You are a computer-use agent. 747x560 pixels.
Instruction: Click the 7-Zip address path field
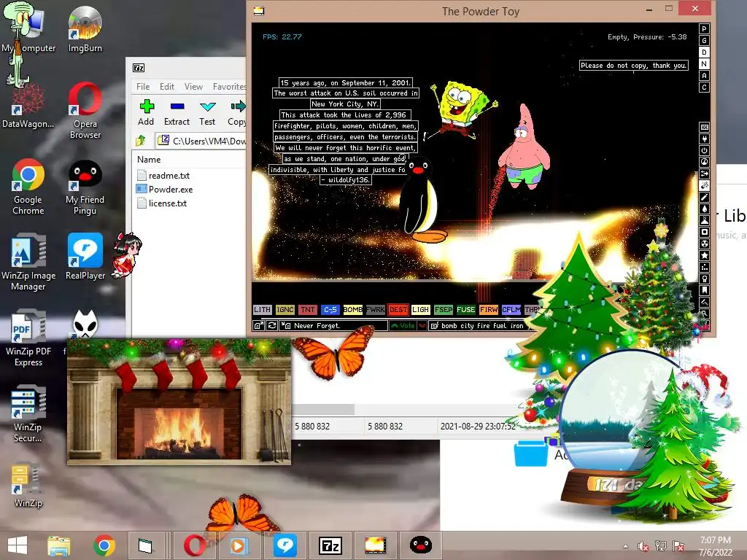202,141
